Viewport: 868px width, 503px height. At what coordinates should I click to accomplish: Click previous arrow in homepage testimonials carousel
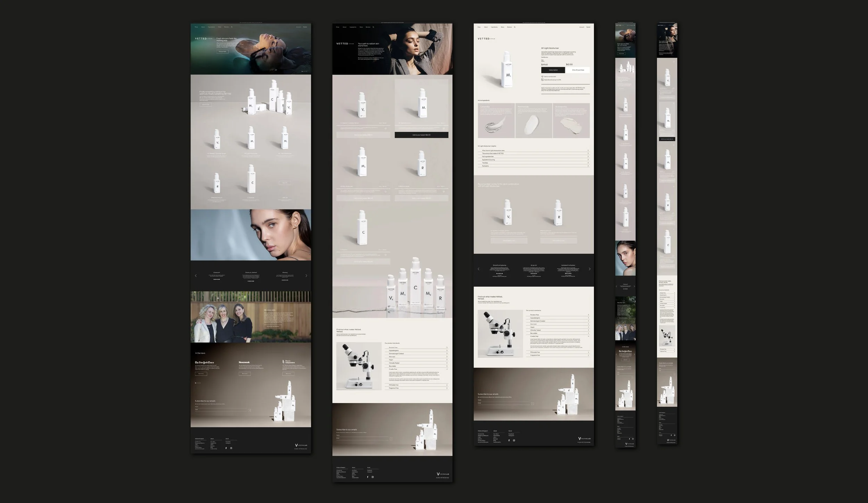tap(196, 276)
